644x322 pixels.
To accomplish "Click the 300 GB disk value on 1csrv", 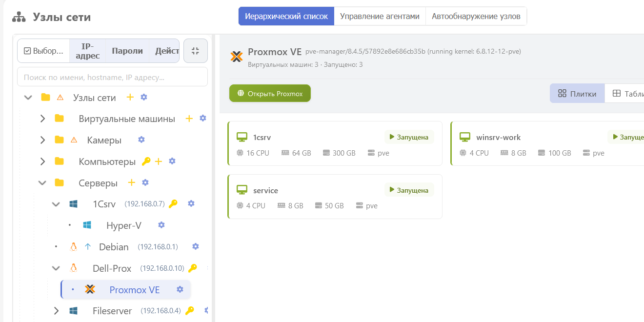I will point(344,153).
